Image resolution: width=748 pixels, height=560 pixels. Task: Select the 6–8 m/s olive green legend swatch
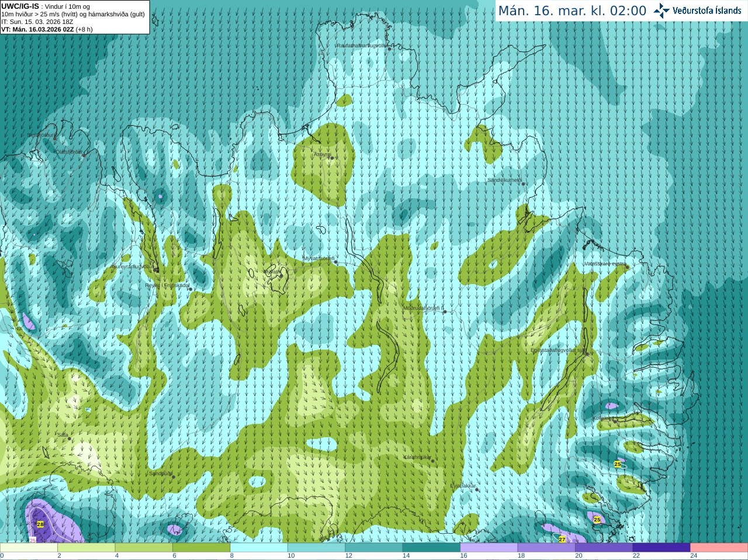(x=202, y=548)
